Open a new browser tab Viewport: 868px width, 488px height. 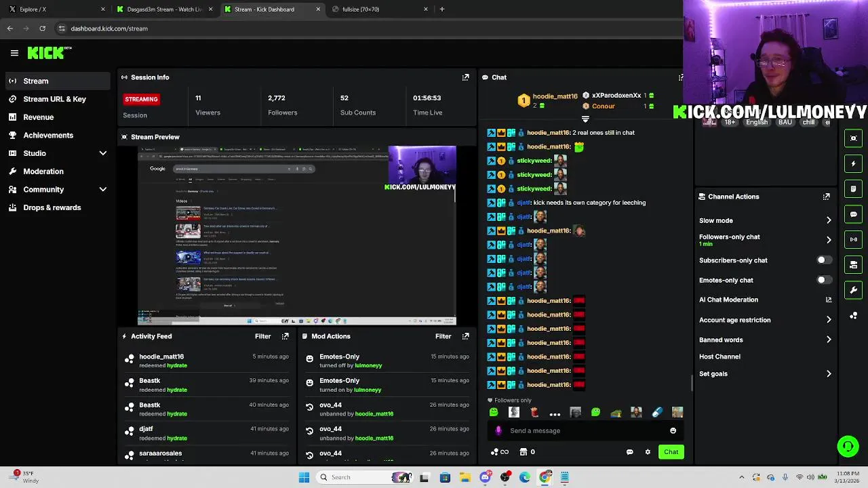pos(441,9)
